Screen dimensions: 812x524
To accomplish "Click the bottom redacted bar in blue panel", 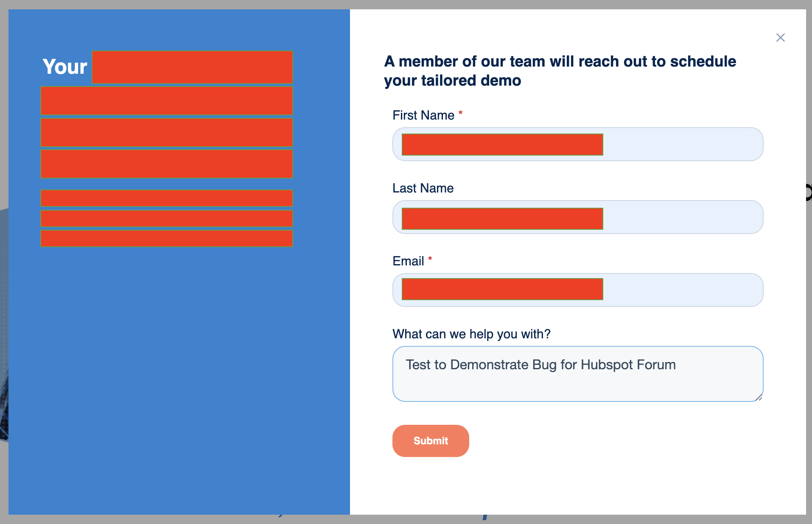I will coord(166,239).
